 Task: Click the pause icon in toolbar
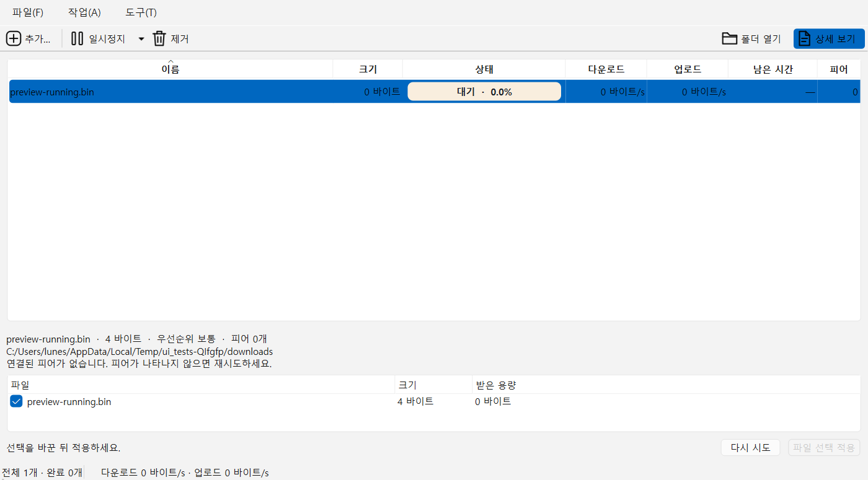(x=77, y=38)
